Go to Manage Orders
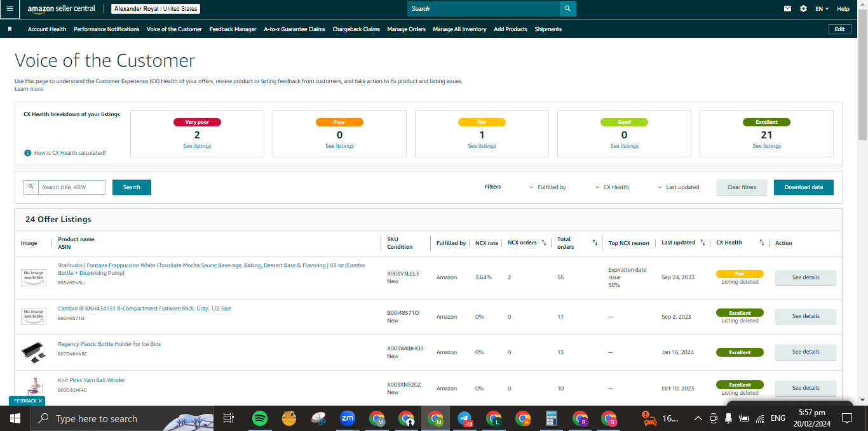 pos(406,29)
